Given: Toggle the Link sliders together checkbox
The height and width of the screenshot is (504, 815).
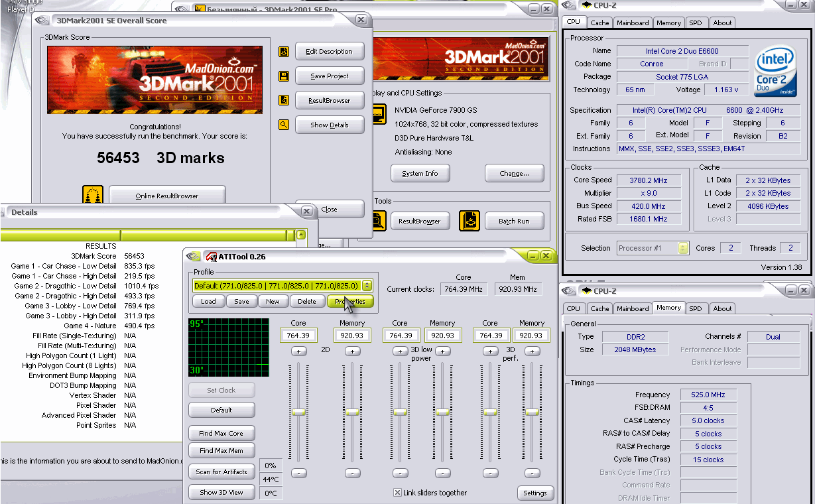Looking at the screenshot, I should (397, 493).
